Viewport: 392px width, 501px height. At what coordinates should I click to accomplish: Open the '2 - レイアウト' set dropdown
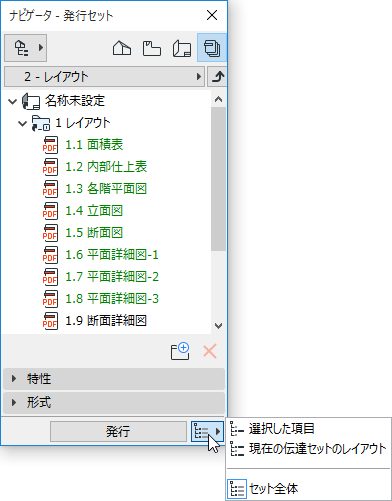[104, 77]
